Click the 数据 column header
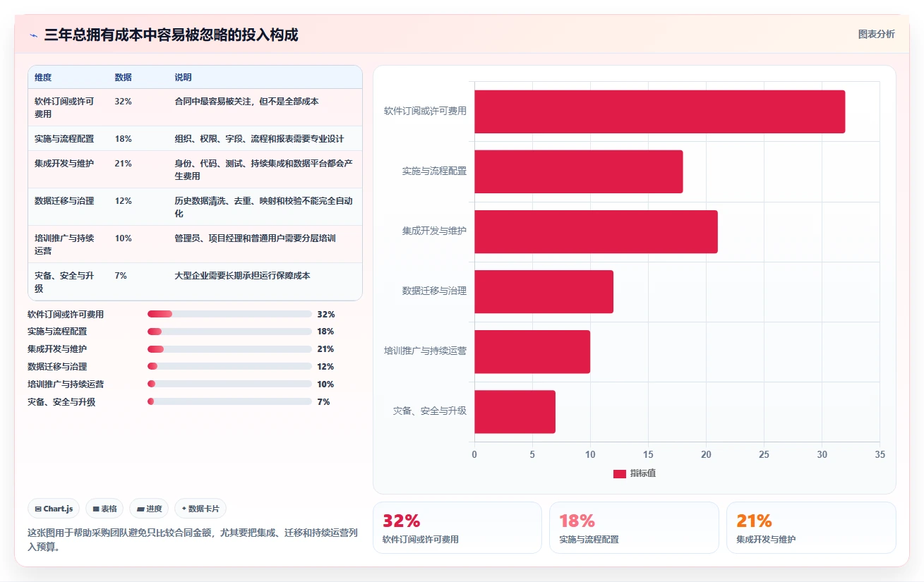This screenshot has width=924, height=582. tap(123, 78)
